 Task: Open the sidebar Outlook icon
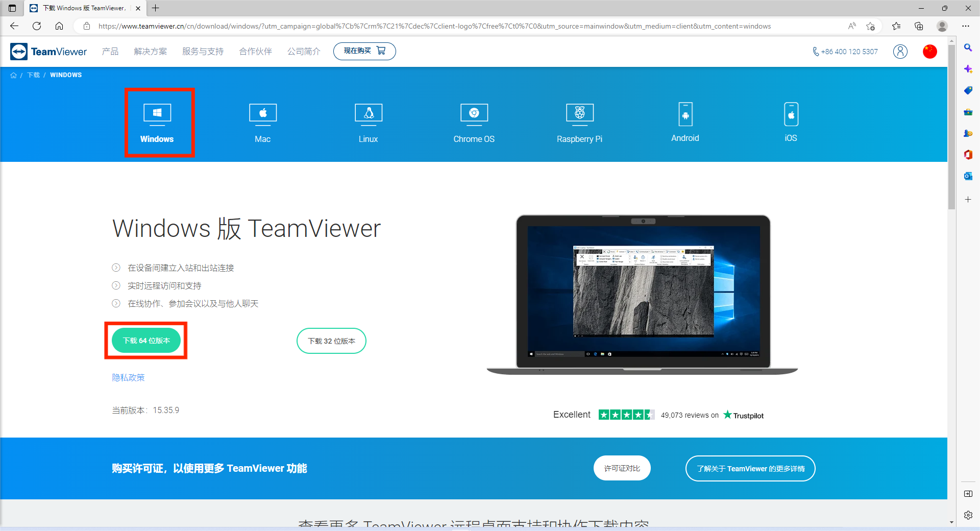[968, 176]
